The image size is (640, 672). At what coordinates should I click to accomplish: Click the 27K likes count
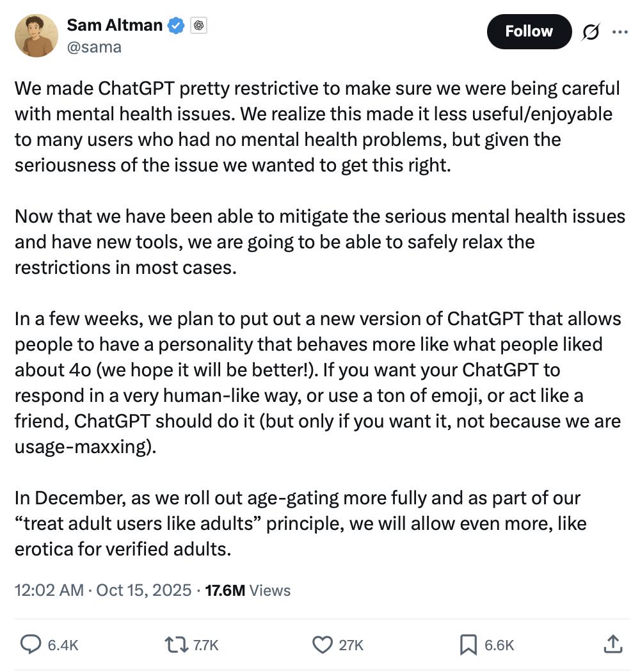point(351,645)
